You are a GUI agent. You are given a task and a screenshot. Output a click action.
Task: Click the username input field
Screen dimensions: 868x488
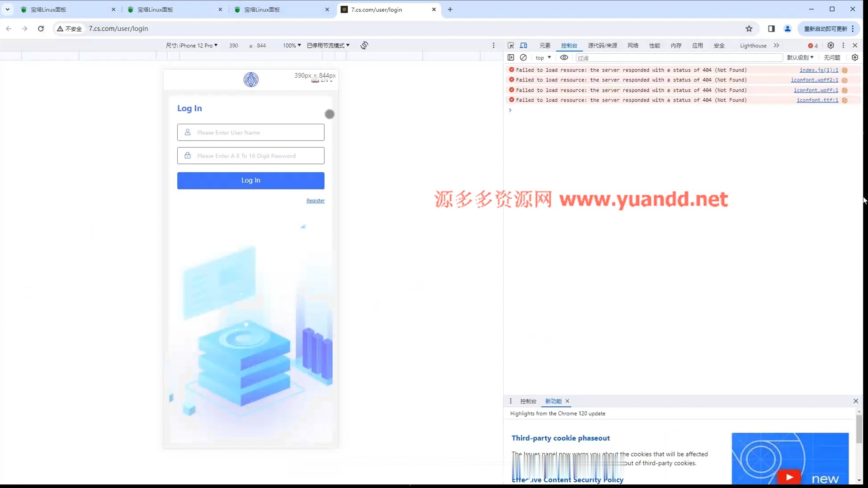[250, 132]
